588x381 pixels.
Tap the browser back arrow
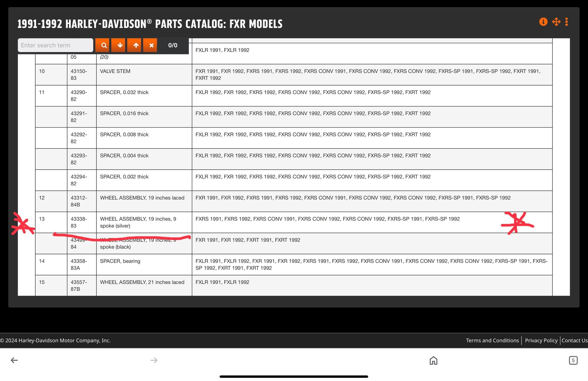pos(14,360)
